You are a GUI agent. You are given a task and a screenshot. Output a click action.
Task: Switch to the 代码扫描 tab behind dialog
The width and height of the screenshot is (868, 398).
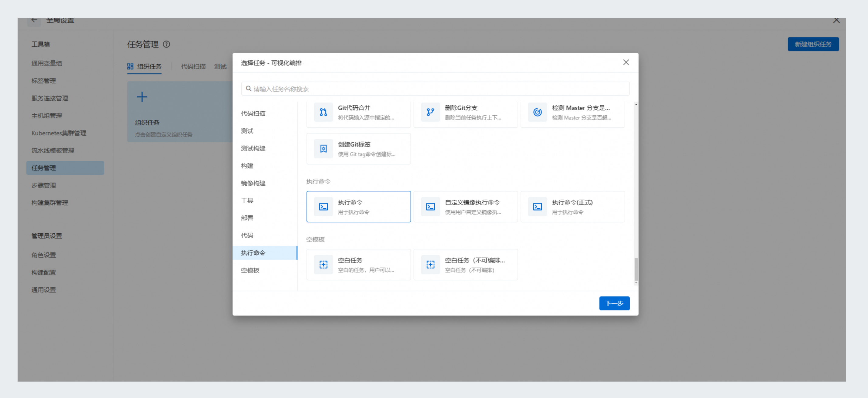tap(193, 66)
